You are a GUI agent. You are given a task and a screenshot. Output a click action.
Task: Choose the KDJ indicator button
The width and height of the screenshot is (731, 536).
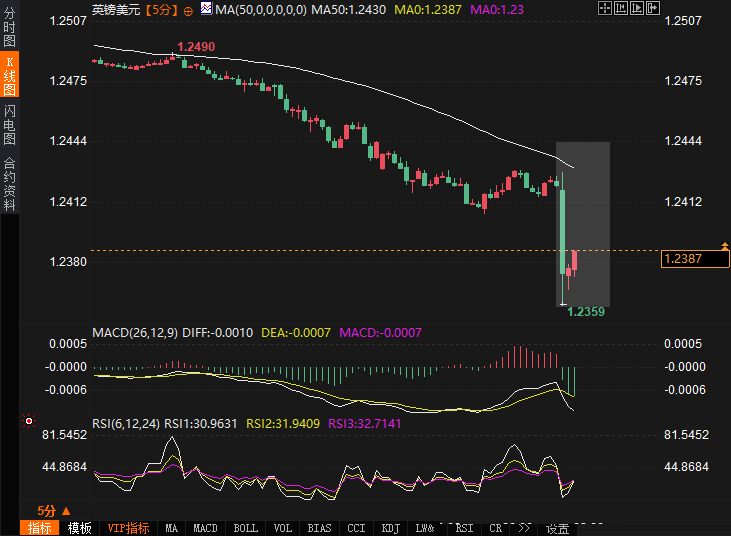pos(391,528)
